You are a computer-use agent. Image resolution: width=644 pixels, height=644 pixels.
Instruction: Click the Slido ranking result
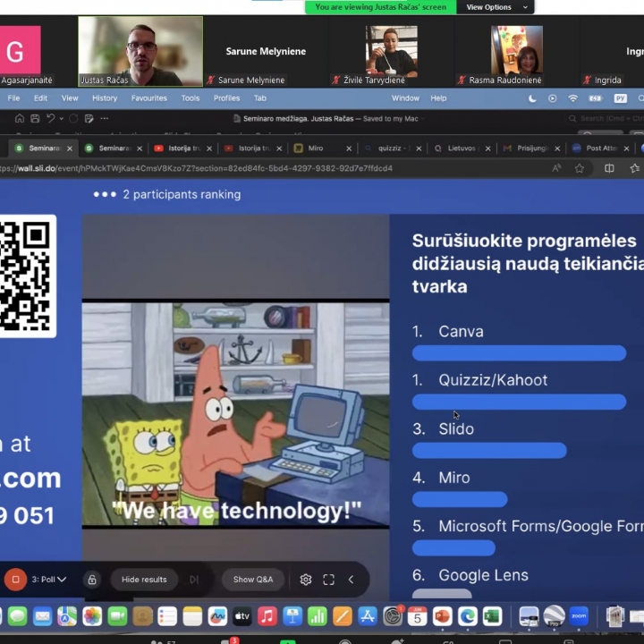(489, 439)
